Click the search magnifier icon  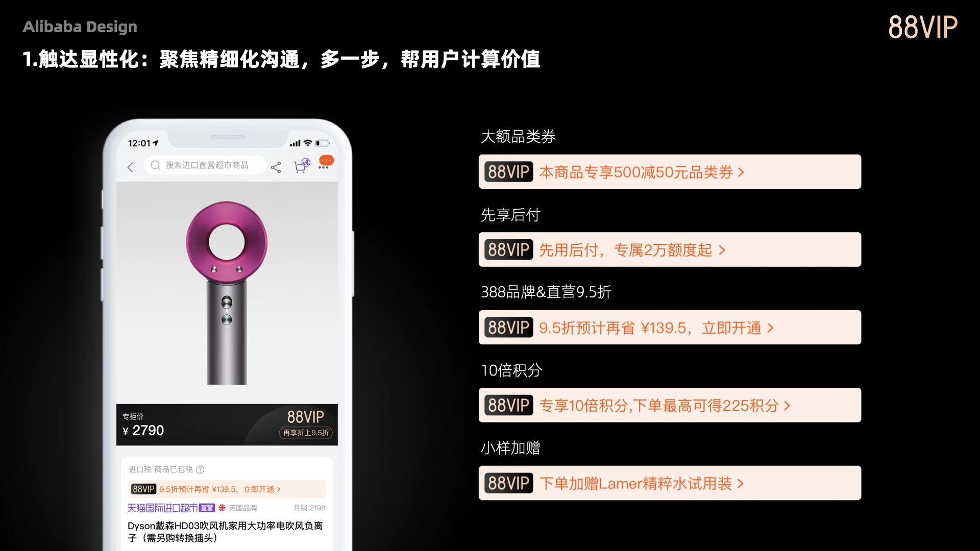(156, 165)
